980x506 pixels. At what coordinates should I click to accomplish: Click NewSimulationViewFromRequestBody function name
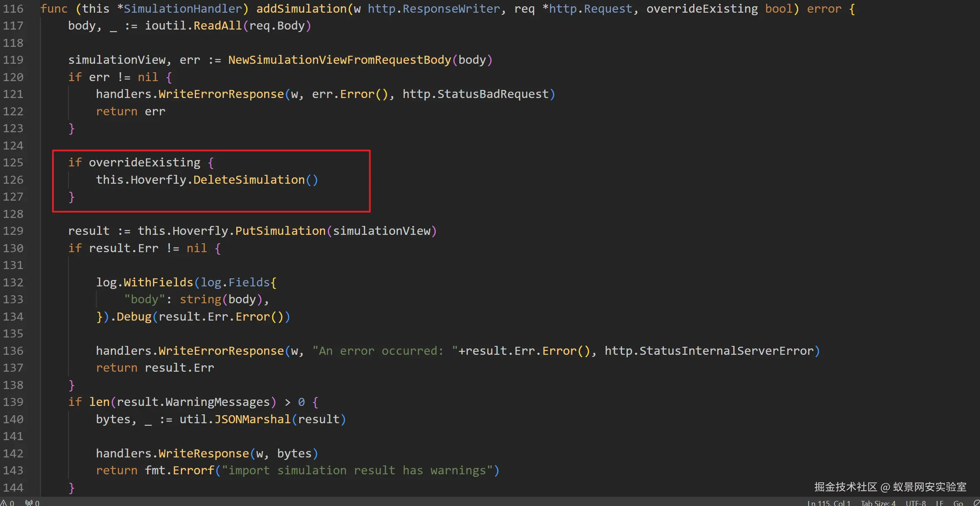pos(339,60)
